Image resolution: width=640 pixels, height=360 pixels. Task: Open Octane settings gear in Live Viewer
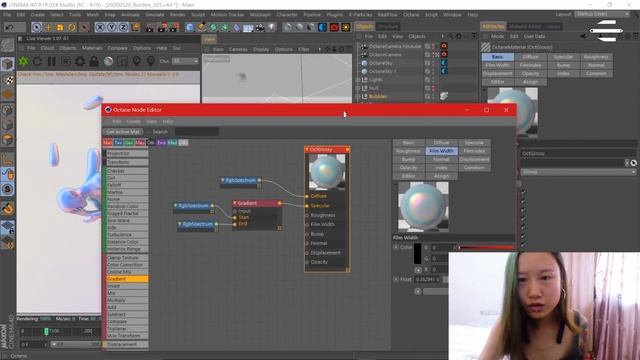(x=80, y=62)
